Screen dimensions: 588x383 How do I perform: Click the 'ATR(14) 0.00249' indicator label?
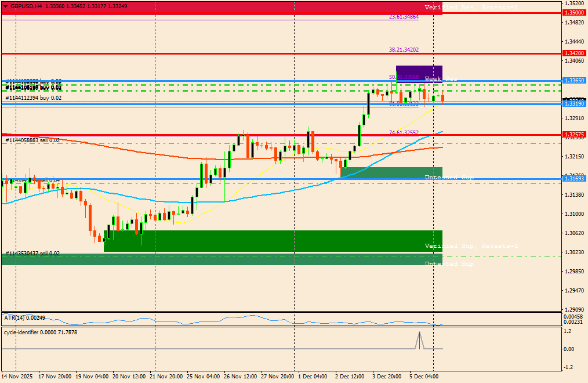click(25, 318)
